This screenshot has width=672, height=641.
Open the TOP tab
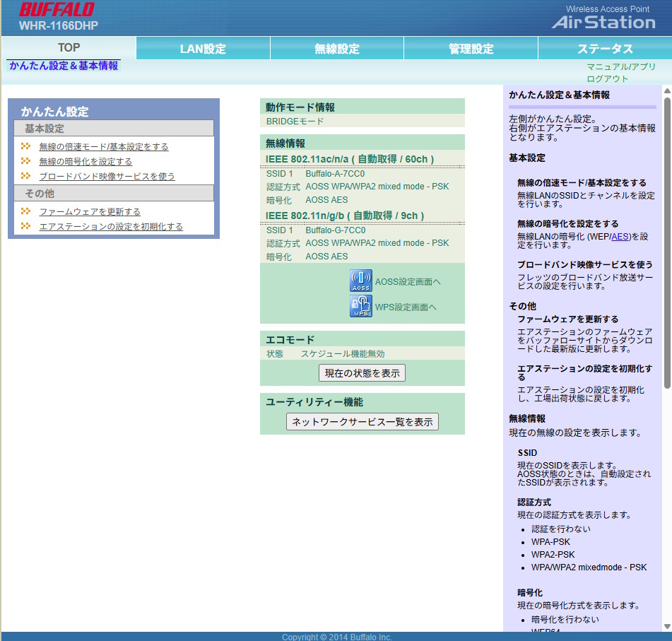[69, 47]
